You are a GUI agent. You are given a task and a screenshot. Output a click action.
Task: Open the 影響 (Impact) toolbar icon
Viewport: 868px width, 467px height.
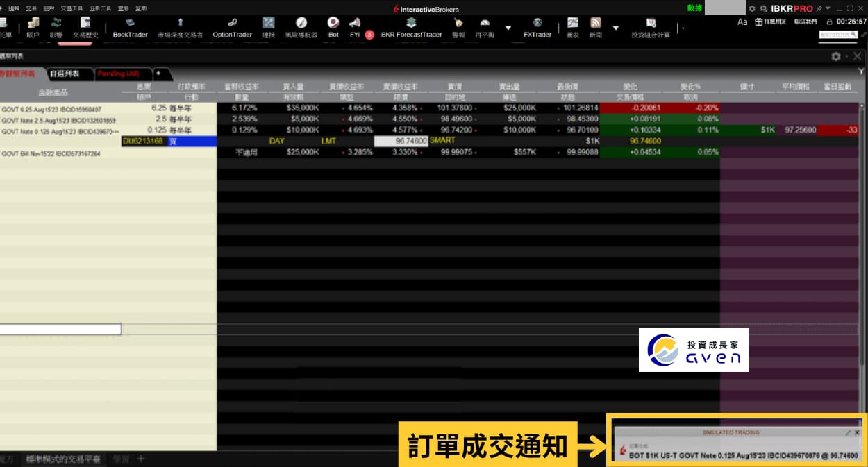coord(56,27)
